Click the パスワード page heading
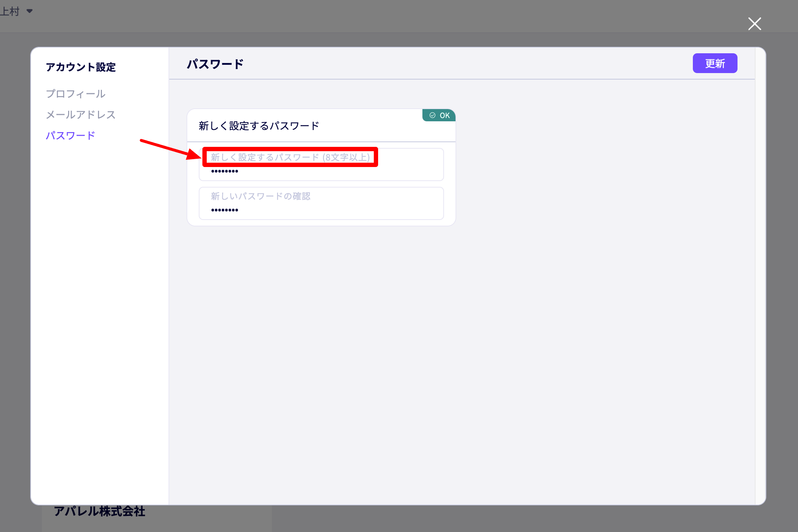Screen dimensions: 798x532 [215, 64]
